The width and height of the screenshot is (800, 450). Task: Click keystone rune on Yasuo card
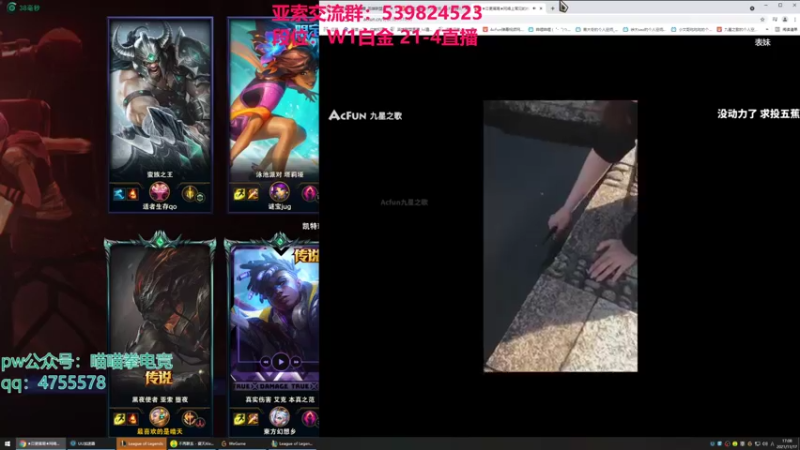(x=189, y=418)
